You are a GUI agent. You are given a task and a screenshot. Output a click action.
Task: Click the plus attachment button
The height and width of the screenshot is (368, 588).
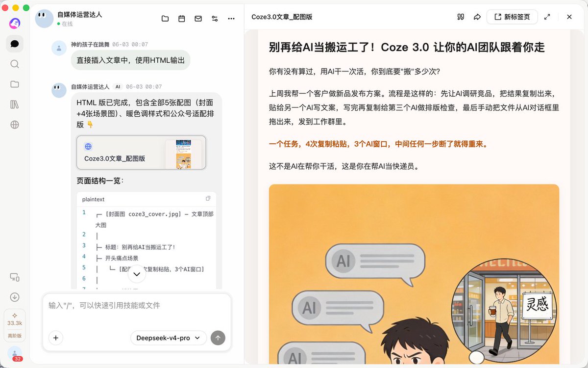tap(56, 338)
